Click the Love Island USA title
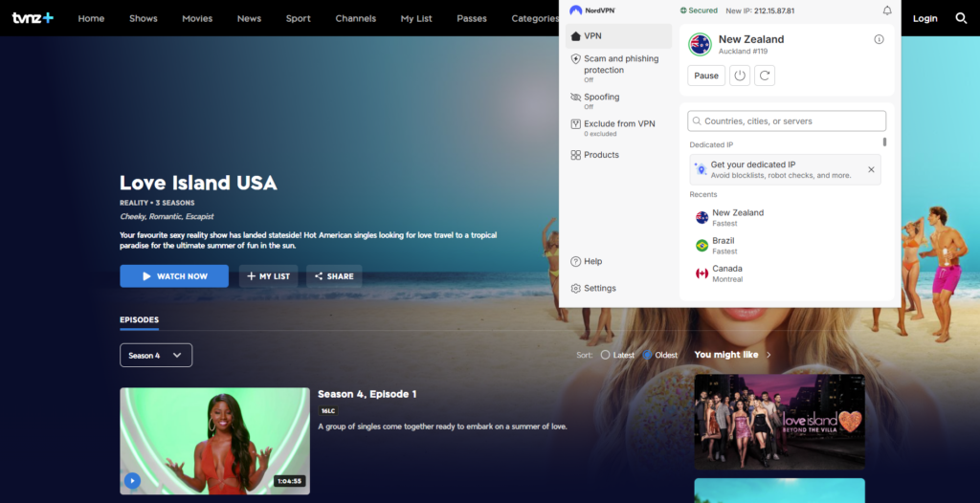Viewport: 980px width, 503px height. point(198,183)
